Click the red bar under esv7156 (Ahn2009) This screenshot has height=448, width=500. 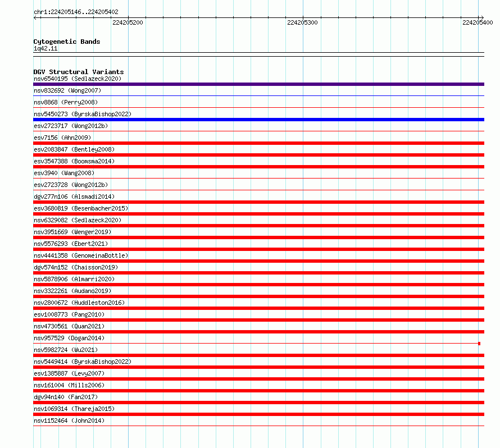[258, 143]
